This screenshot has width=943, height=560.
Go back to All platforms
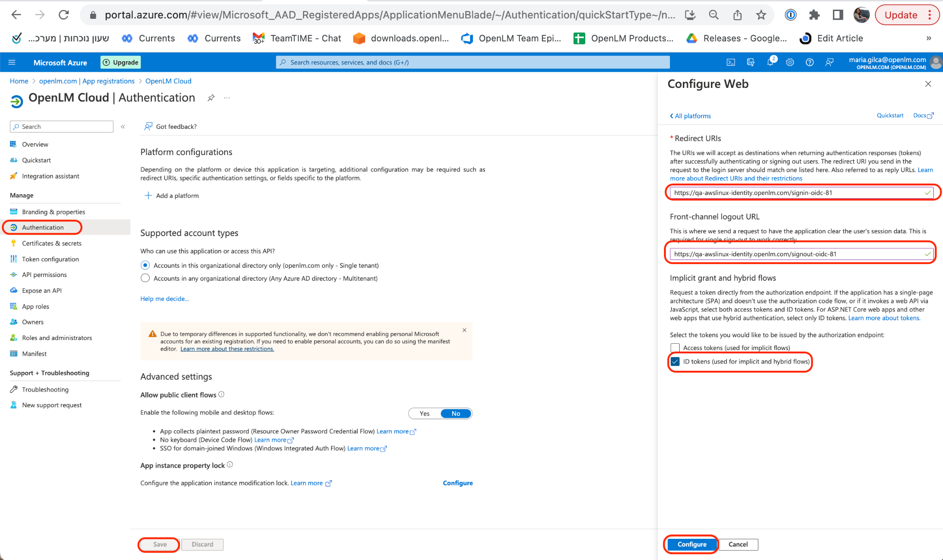point(690,116)
